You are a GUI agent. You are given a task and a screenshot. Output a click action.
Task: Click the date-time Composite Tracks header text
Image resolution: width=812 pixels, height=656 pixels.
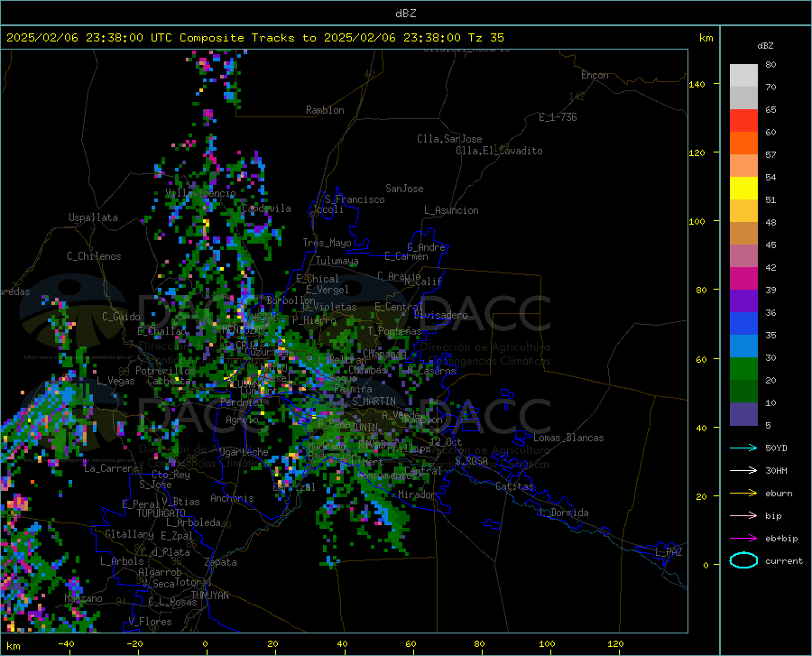(254, 38)
